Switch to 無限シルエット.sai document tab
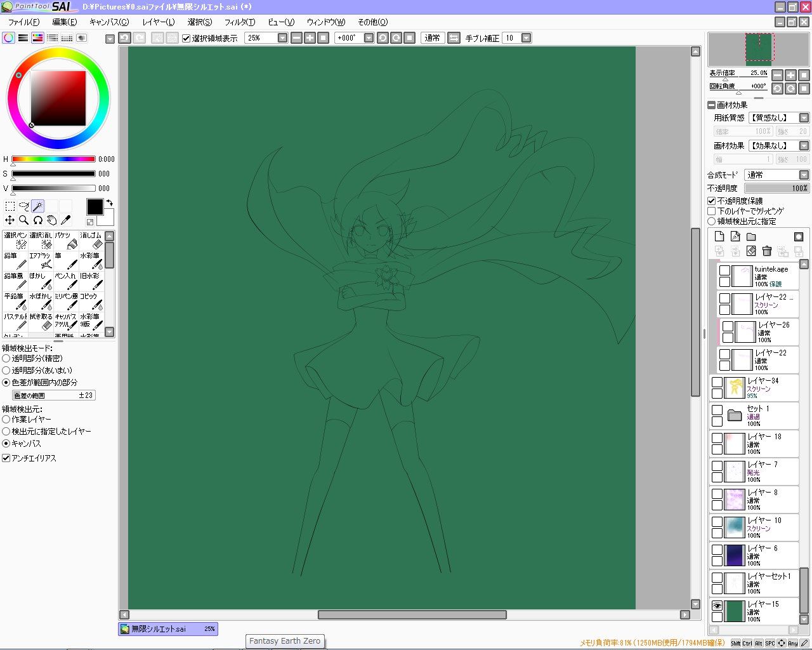812x650 pixels. 168,629
